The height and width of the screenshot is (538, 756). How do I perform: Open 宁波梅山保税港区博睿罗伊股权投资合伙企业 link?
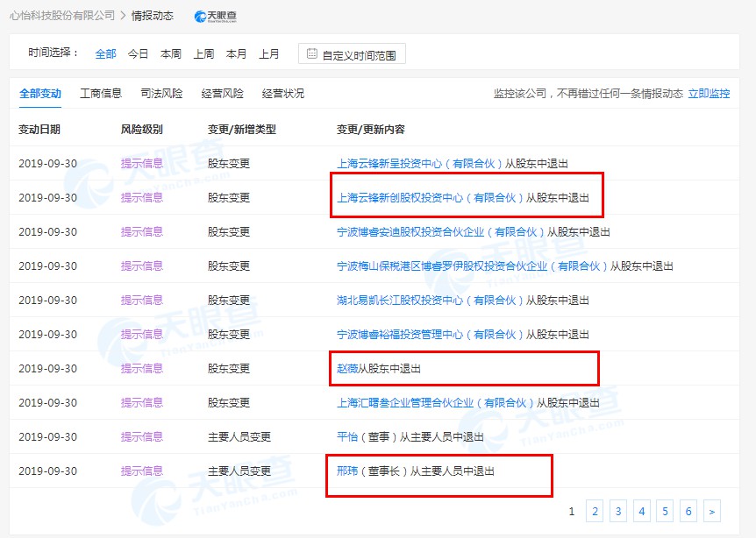pyautogui.click(x=473, y=266)
